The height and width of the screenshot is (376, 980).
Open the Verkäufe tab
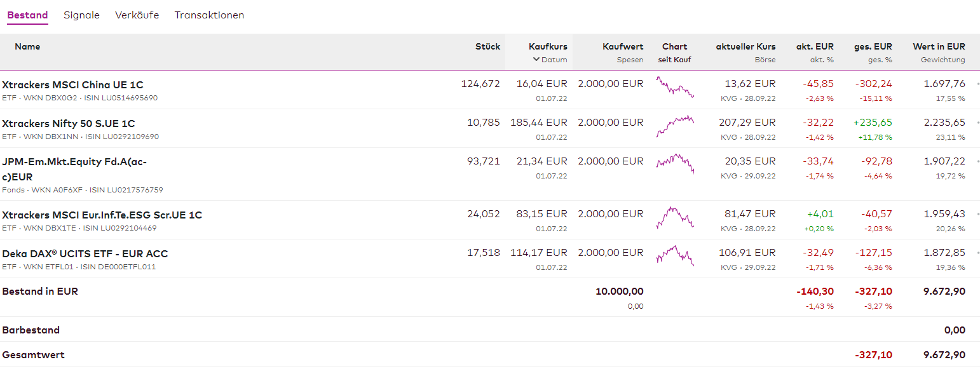click(137, 15)
